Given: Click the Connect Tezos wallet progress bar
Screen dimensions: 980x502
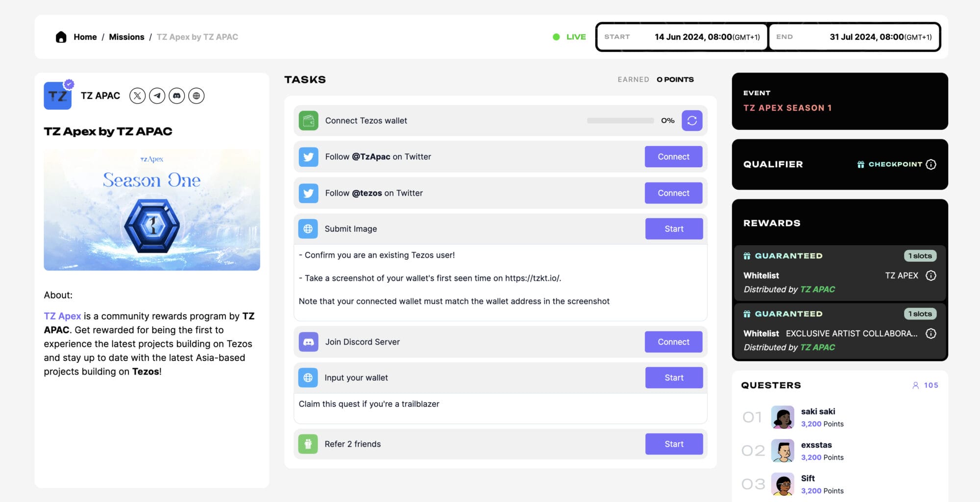Looking at the screenshot, I should coord(620,121).
